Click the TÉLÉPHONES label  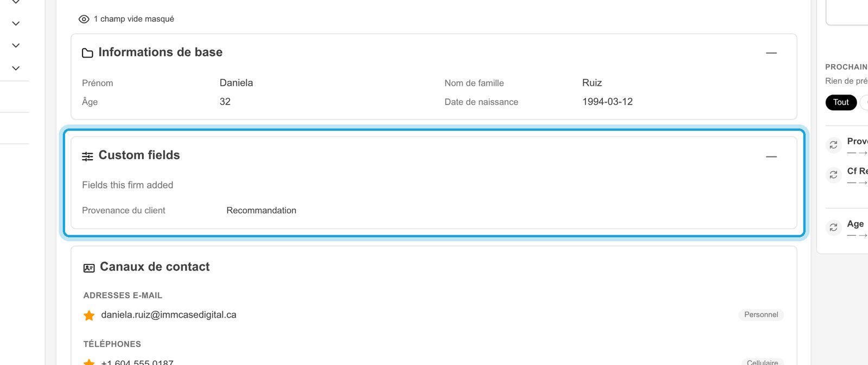(x=112, y=344)
